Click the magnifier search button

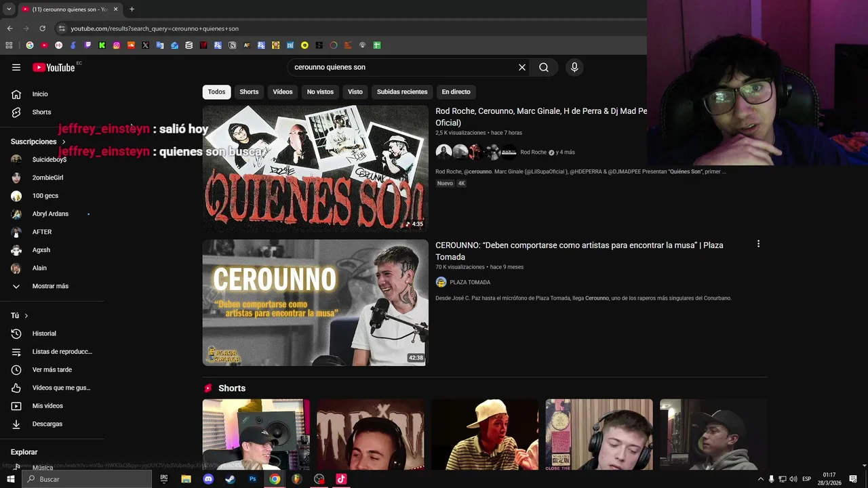544,67
